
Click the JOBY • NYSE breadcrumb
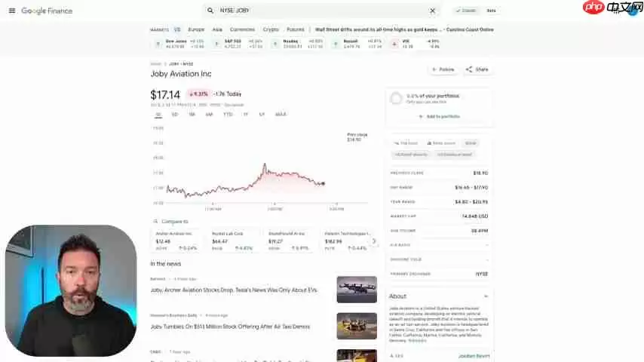(181, 64)
